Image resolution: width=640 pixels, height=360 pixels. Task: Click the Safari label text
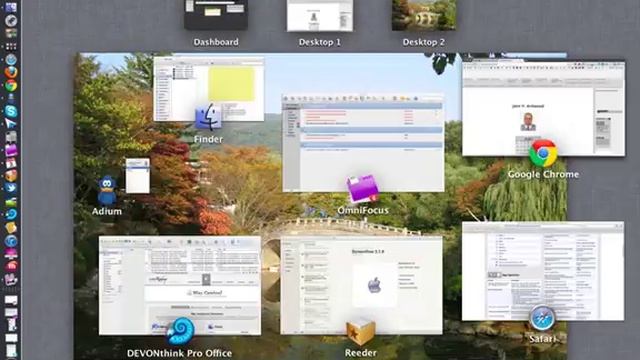542,339
